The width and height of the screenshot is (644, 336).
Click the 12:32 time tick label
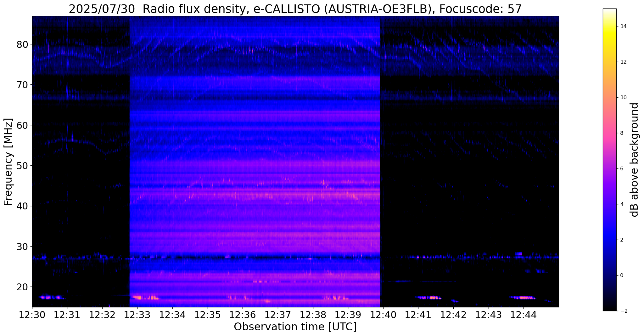pos(102,315)
